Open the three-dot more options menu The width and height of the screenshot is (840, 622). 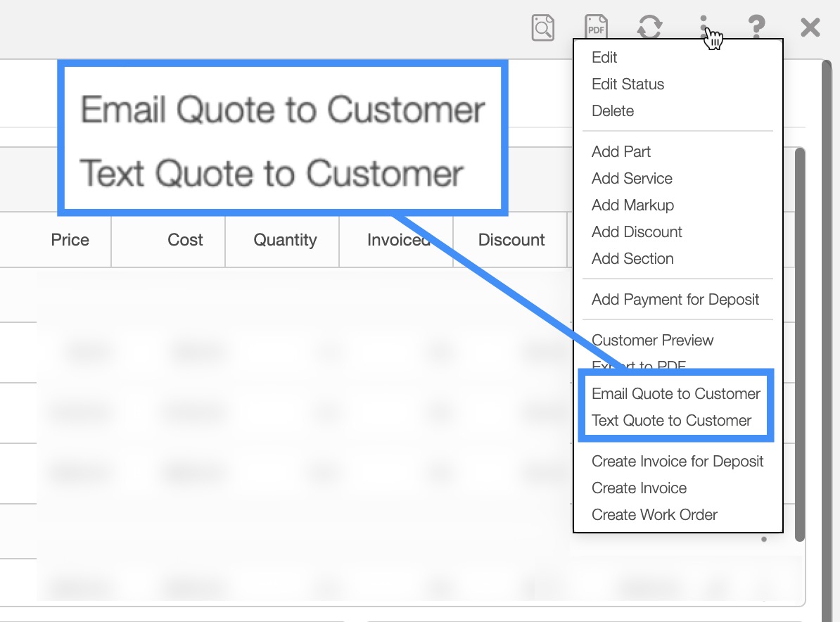[703, 27]
